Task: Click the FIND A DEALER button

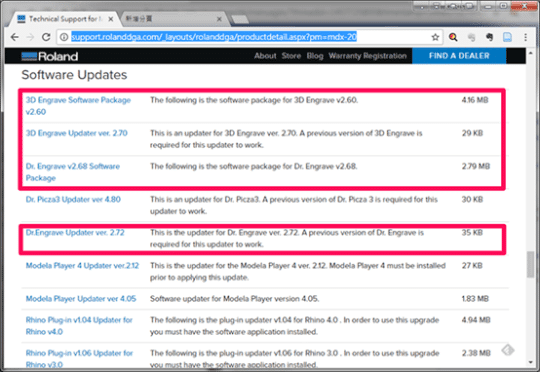Action: pos(459,56)
